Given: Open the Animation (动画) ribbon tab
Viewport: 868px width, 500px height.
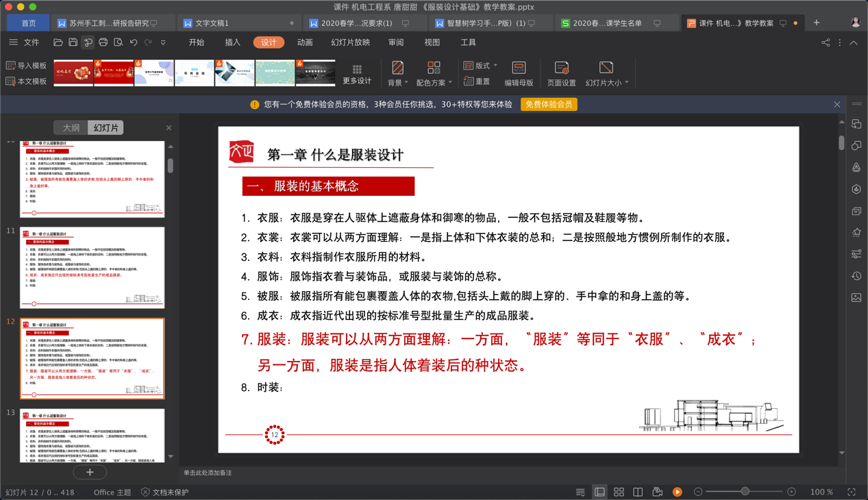Looking at the screenshot, I should [305, 42].
